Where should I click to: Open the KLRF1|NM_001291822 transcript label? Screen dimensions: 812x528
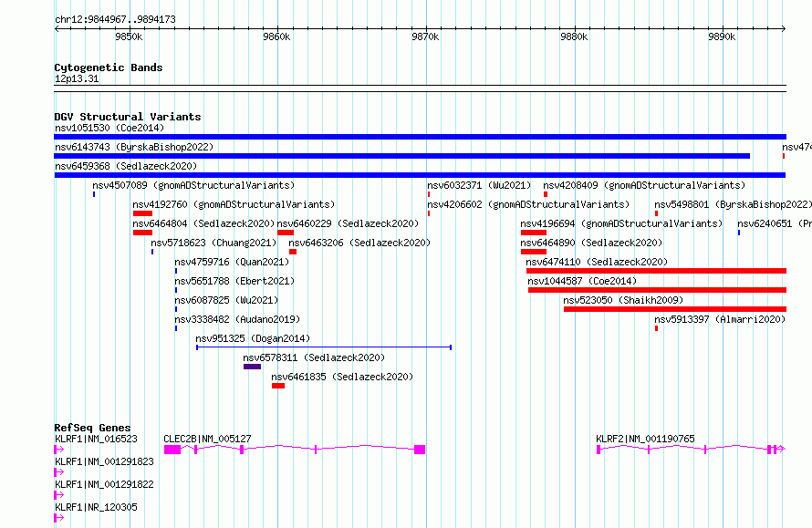point(104,484)
